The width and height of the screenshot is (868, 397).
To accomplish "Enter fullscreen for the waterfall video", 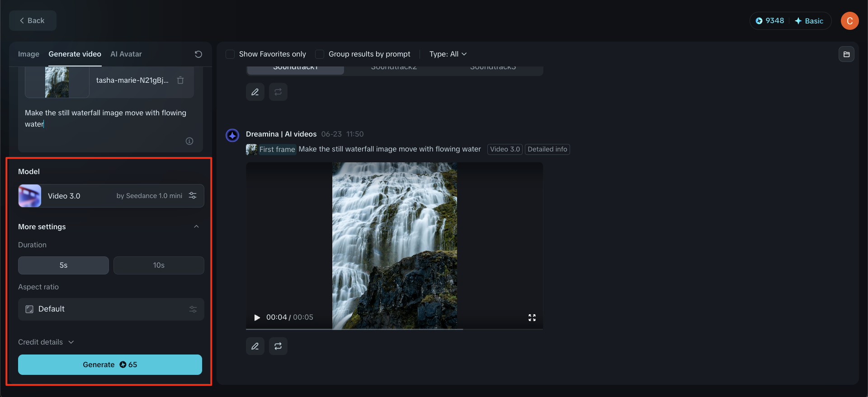I will (532, 318).
